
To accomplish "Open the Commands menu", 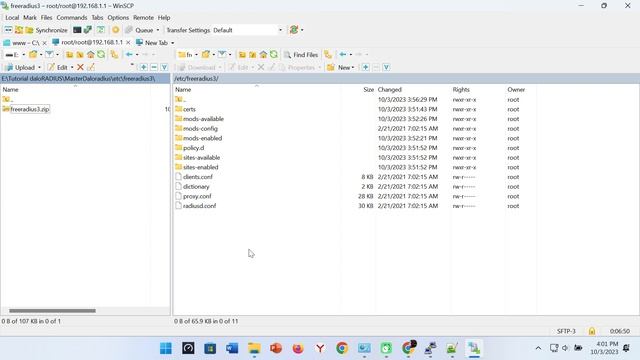I will (71, 18).
